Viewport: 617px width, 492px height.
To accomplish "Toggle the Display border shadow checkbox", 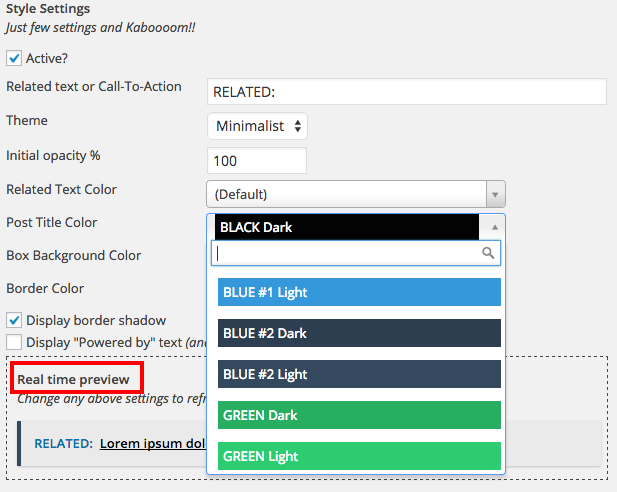I will 14,321.
